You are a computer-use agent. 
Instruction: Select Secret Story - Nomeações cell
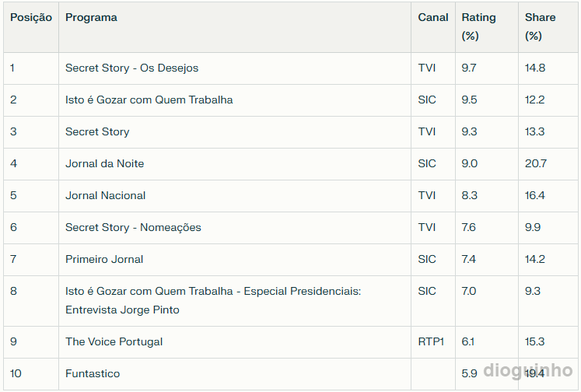click(133, 227)
